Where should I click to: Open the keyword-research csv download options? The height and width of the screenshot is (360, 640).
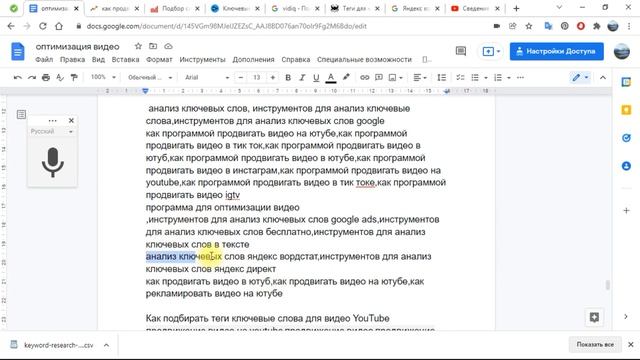(106, 345)
